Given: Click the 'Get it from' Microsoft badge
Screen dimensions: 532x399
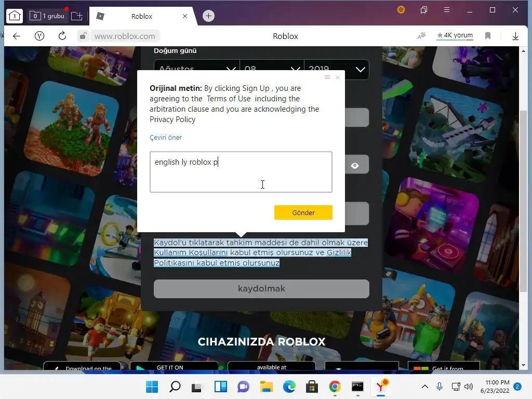Looking at the screenshot, I should point(444,366).
